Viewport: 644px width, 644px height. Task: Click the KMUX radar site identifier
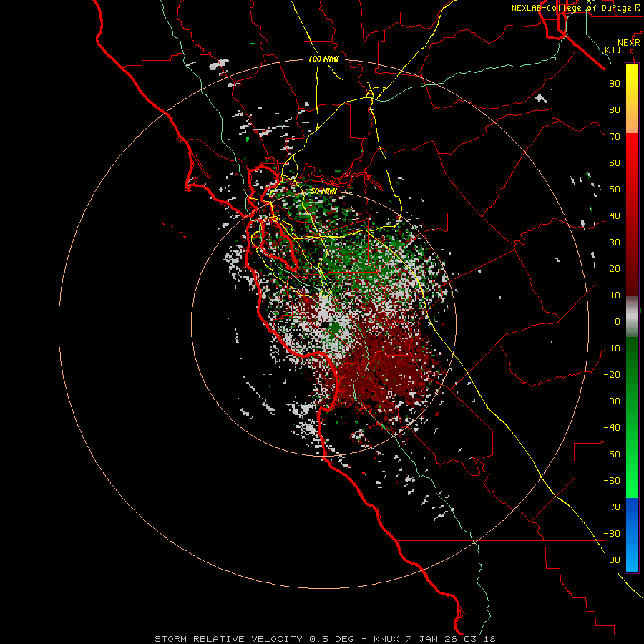coord(386,639)
